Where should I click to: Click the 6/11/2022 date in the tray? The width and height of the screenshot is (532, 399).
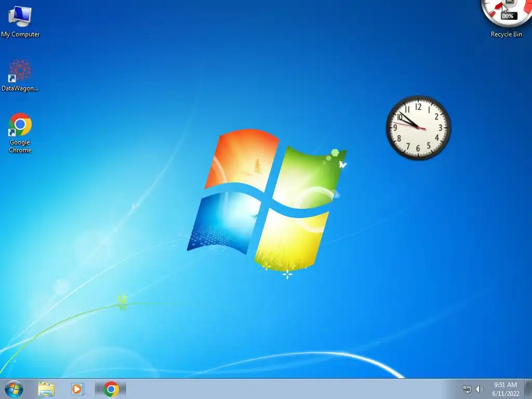tap(506, 394)
